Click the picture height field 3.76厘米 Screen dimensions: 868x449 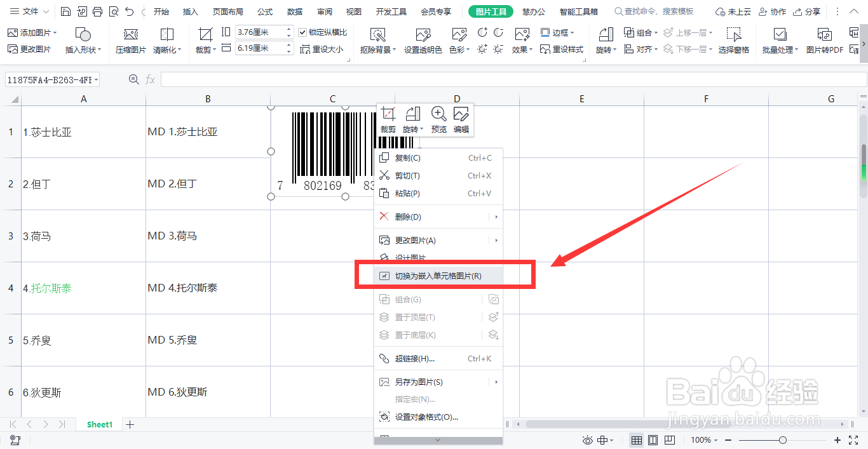[264, 32]
